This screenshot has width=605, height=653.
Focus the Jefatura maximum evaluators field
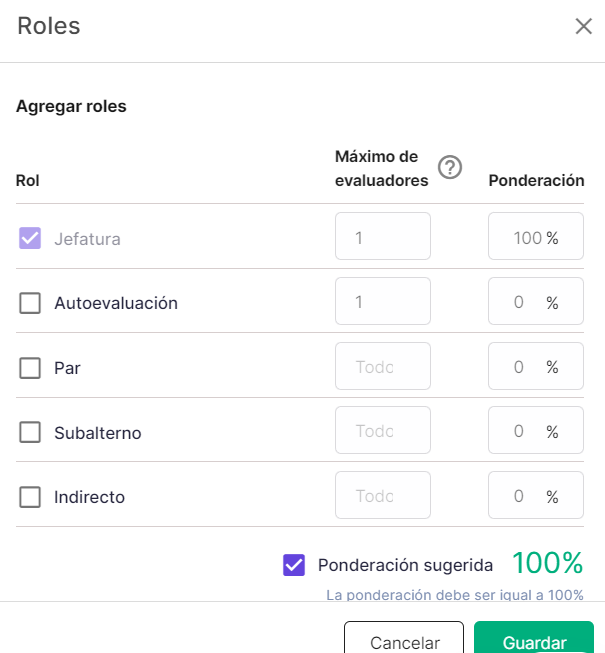(383, 236)
